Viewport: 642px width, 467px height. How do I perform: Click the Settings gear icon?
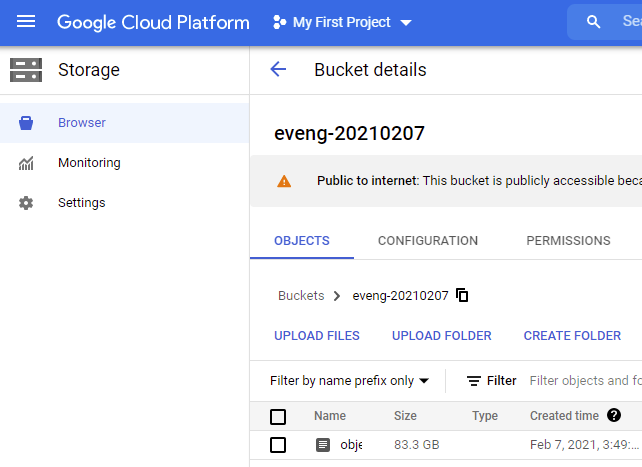(x=26, y=203)
